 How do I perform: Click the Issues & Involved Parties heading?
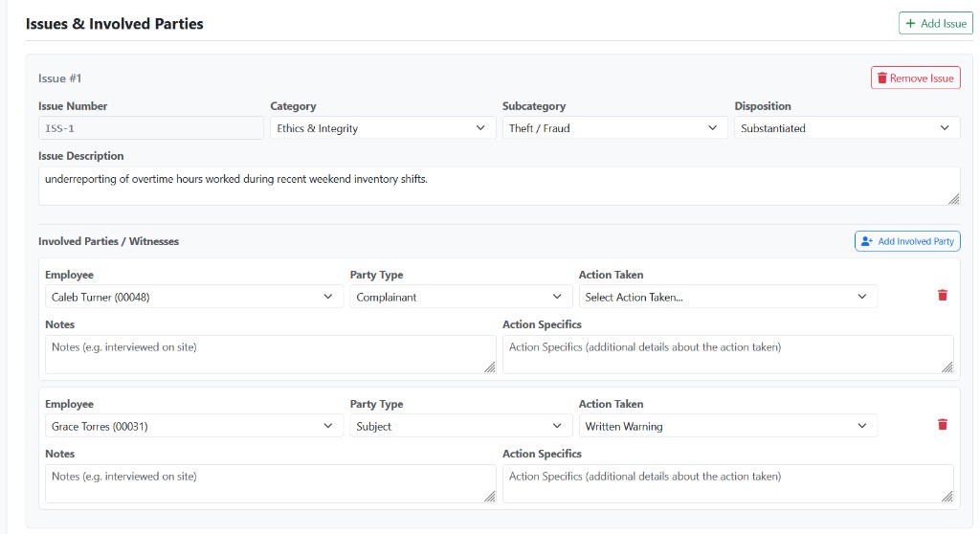[115, 24]
